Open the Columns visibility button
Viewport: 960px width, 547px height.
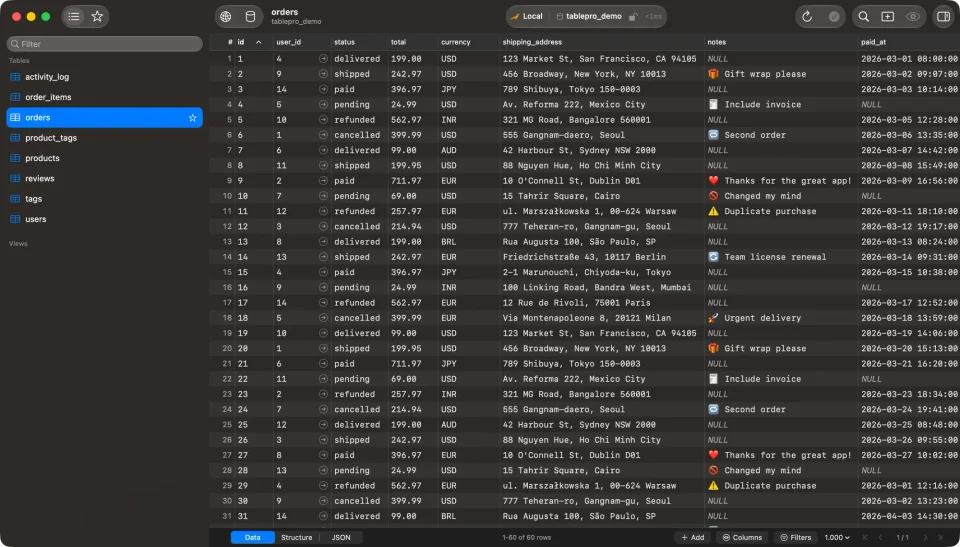point(742,537)
